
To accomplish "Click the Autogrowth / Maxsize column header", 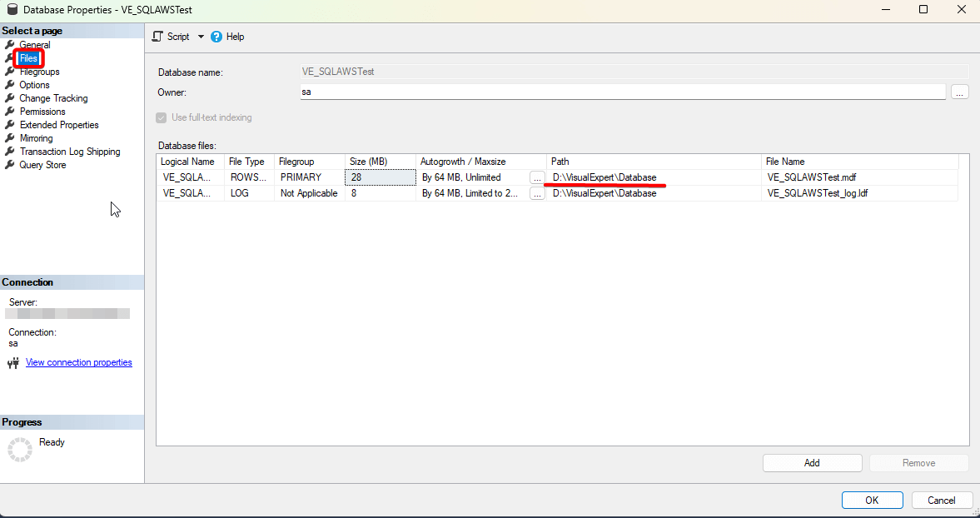I will 480,162.
